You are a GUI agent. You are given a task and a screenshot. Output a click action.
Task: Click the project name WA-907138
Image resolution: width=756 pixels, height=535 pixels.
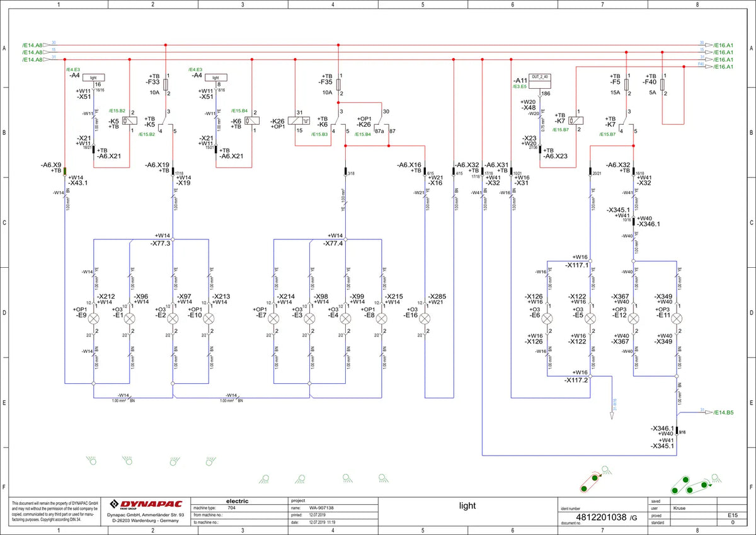click(321, 507)
